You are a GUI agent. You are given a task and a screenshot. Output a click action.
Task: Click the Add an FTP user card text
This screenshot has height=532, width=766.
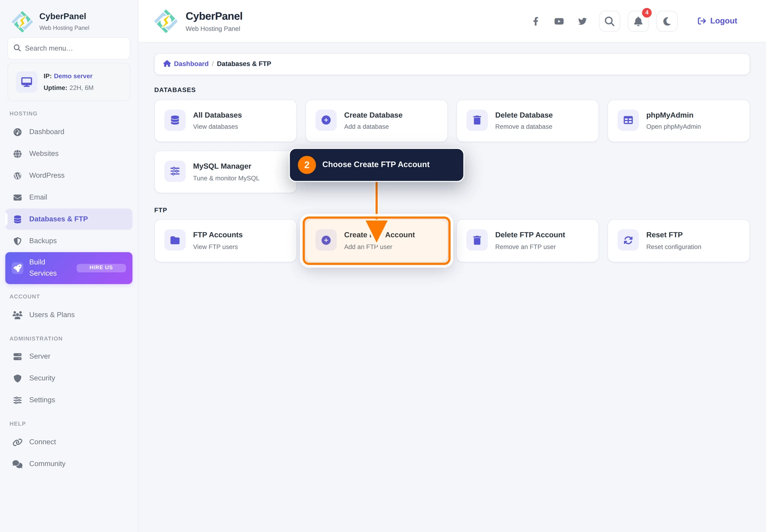coord(368,247)
